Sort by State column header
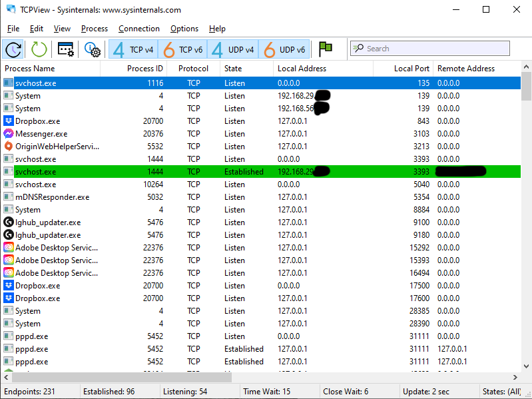532x399 pixels. click(x=246, y=69)
